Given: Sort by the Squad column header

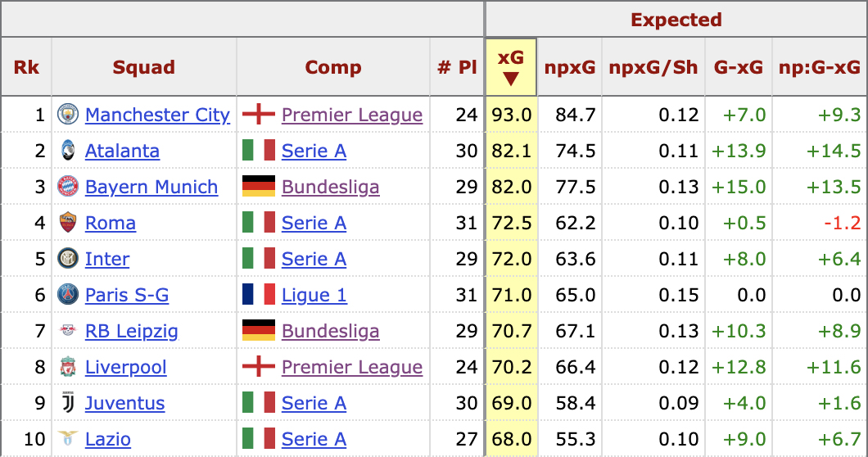Looking at the screenshot, I should tap(144, 67).
